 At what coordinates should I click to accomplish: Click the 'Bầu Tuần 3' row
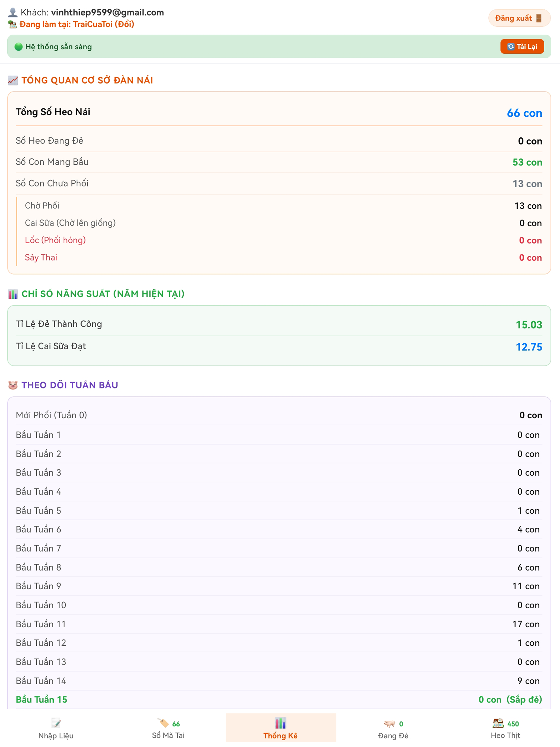(x=279, y=473)
